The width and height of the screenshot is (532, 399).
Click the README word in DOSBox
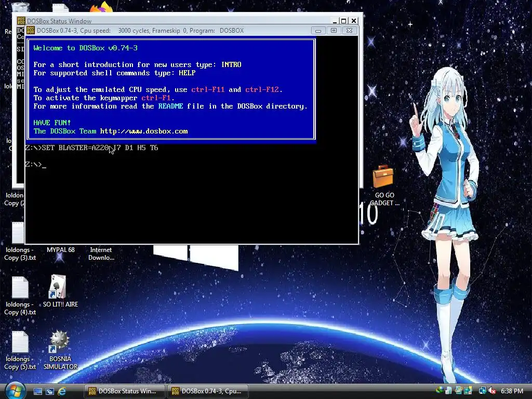click(170, 106)
